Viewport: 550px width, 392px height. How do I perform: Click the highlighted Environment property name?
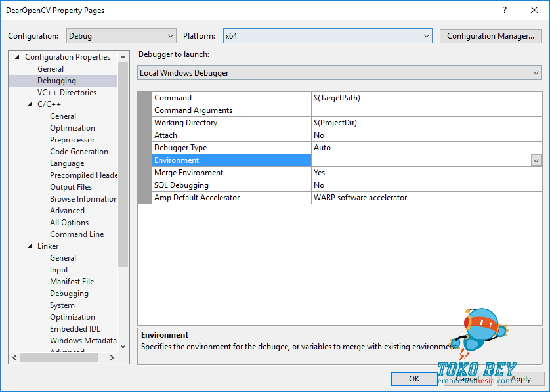coord(232,160)
